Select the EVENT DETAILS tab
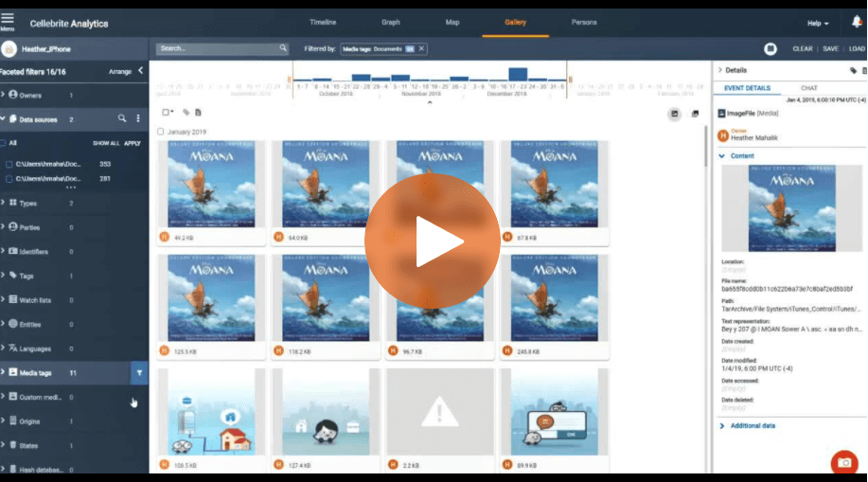The height and width of the screenshot is (482, 868). click(x=748, y=88)
